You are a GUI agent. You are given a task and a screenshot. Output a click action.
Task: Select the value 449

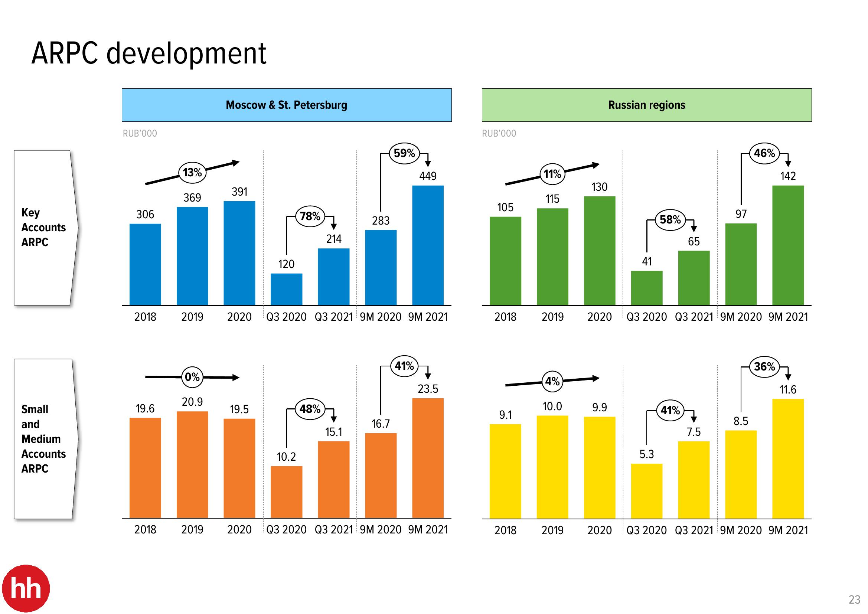coord(428,176)
